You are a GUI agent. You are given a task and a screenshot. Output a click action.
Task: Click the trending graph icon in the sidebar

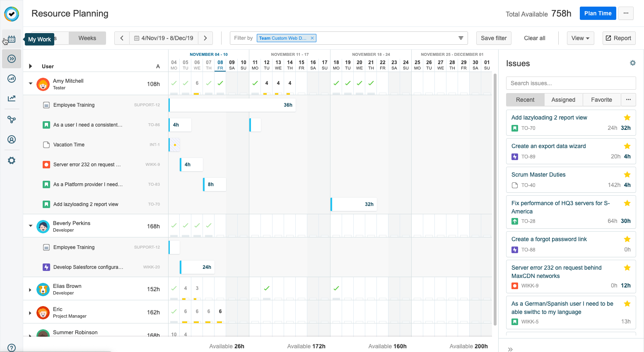click(x=11, y=98)
